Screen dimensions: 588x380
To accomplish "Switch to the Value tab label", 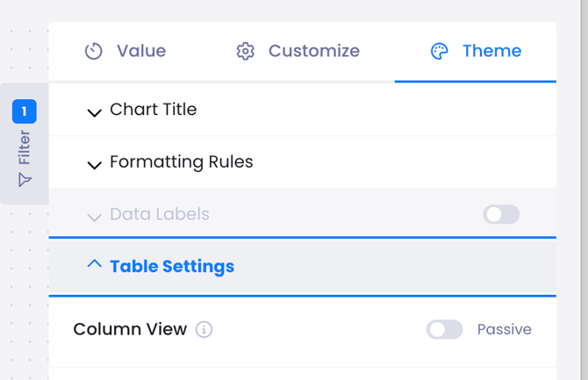I will point(141,51).
